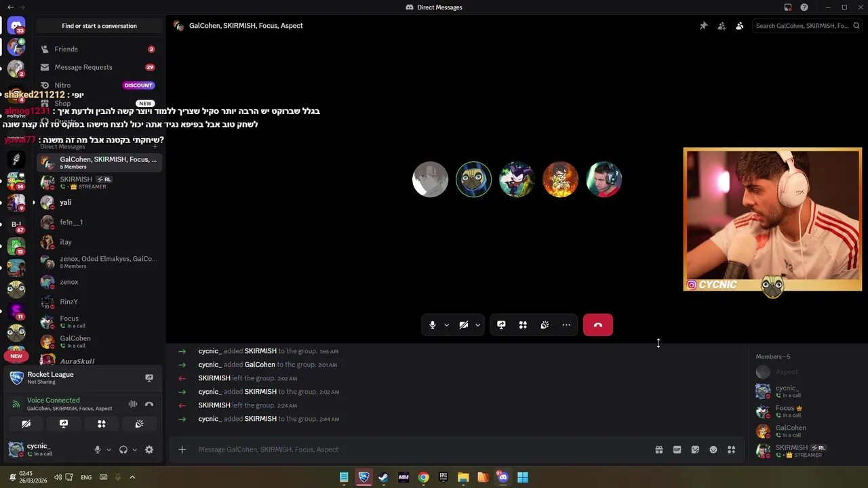Open direct message with yali
This screenshot has width=868, height=488.
[x=100, y=203]
